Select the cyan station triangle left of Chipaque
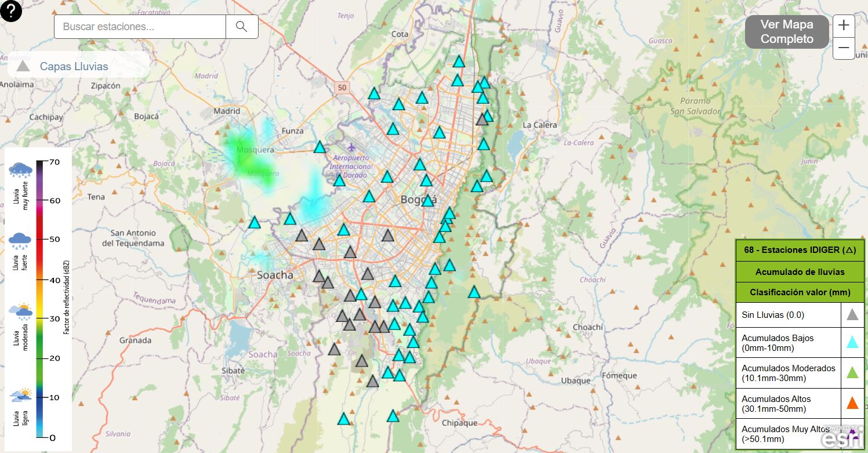 (393, 416)
